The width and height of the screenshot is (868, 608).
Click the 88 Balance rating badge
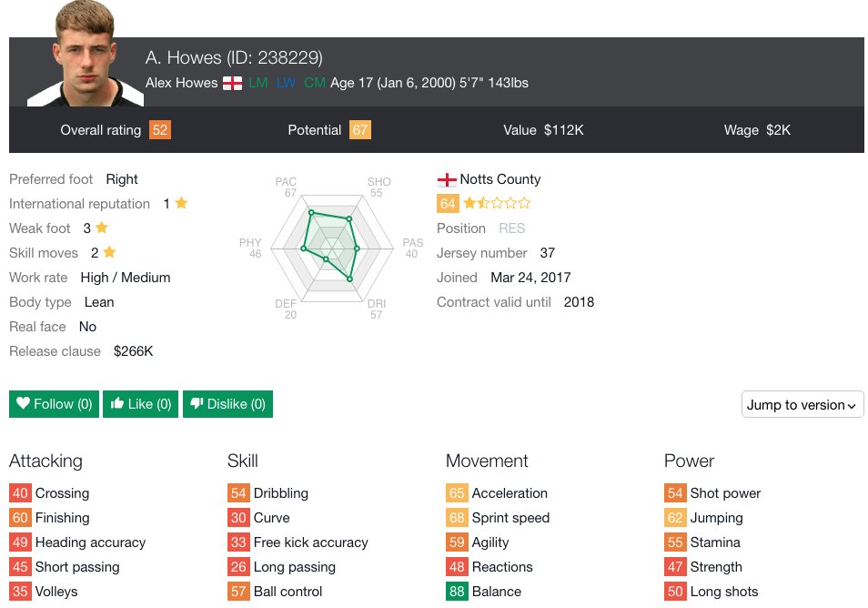tap(457, 592)
